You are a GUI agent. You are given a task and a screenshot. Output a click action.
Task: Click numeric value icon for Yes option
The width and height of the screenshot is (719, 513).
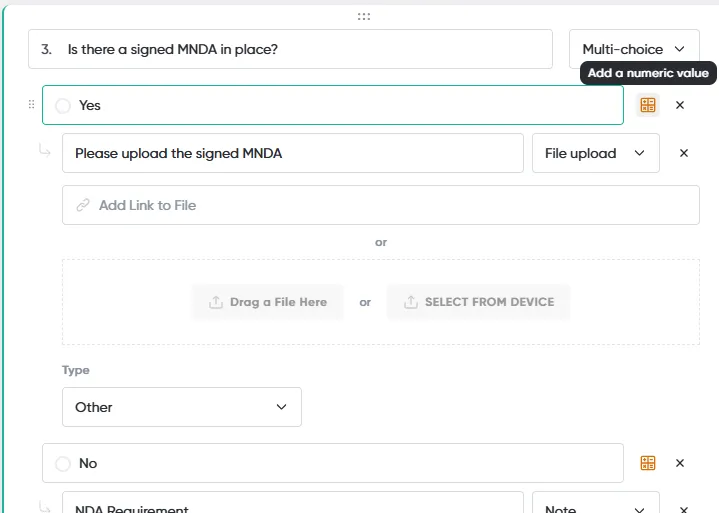[647, 105]
